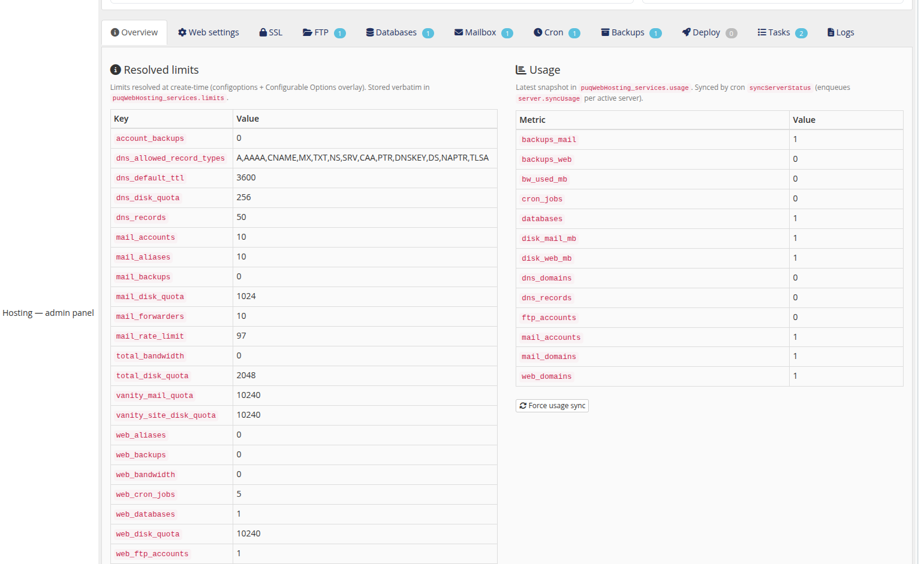The image size is (924, 564).
Task: Select the vanity_site_disk_quota key
Action: (166, 415)
